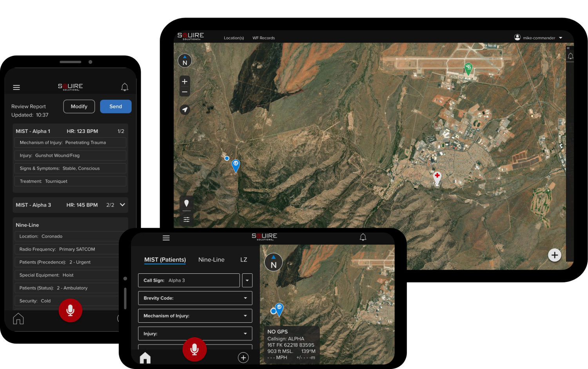The height and width of the screenshot is (369, 588).
Task: Collapse the tablet right sidebar chevron
Action: point(568,48)
